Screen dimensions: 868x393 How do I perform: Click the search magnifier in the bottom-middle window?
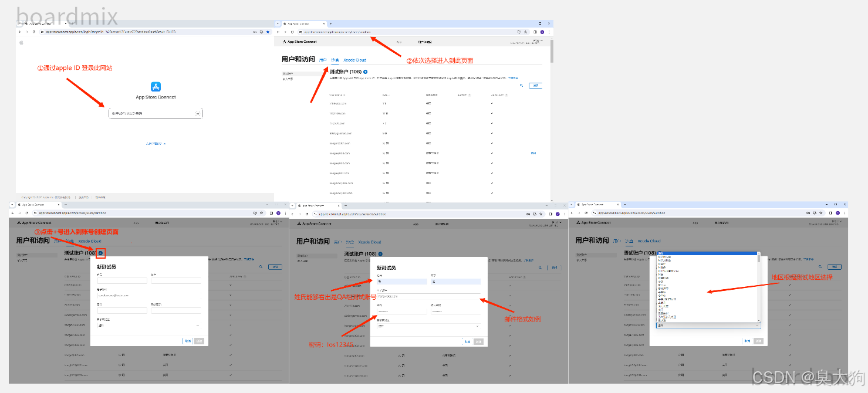[x=541, y=267]
